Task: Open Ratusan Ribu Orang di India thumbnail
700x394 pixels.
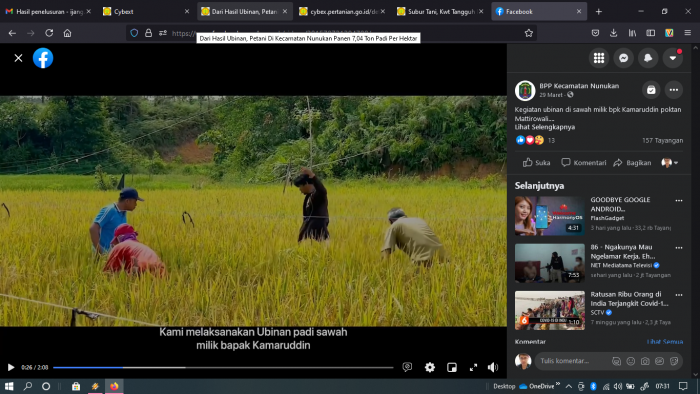Action: pyautogui.click(x=550, y=311)
